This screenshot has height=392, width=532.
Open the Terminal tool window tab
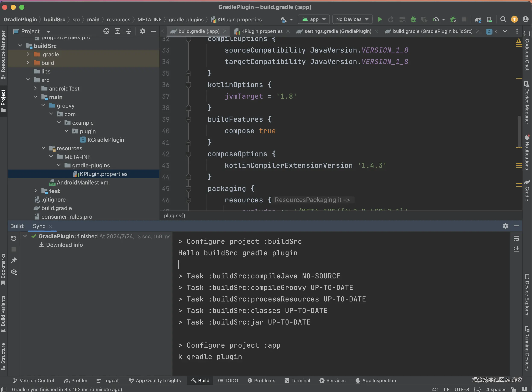pyautogui.click(x=297, y=380)
